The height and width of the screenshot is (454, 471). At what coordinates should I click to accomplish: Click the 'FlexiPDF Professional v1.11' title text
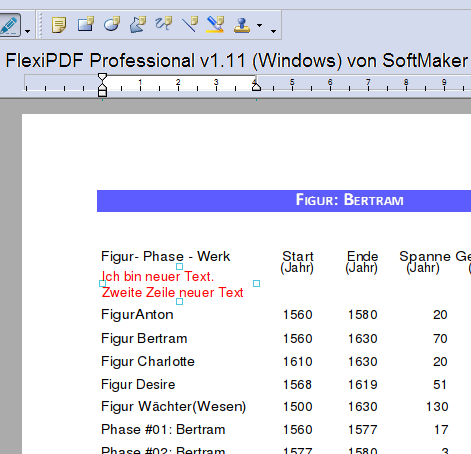(x=125, y=61)
